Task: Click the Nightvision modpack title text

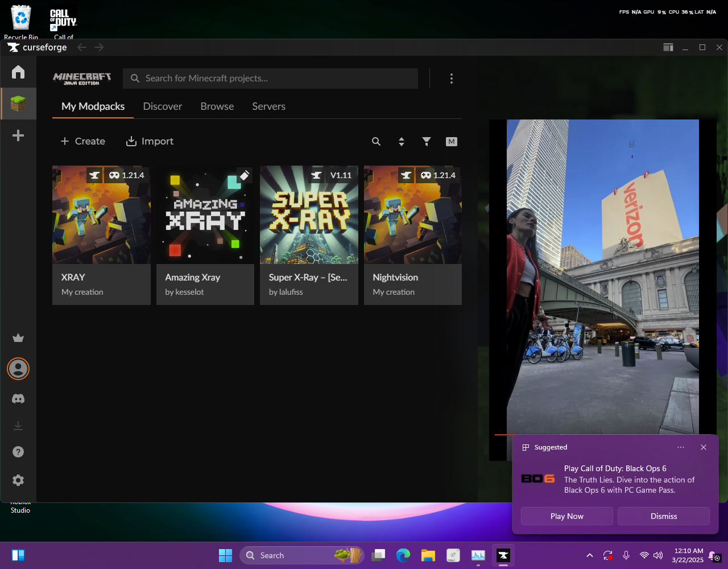Action: click(395, 277)
